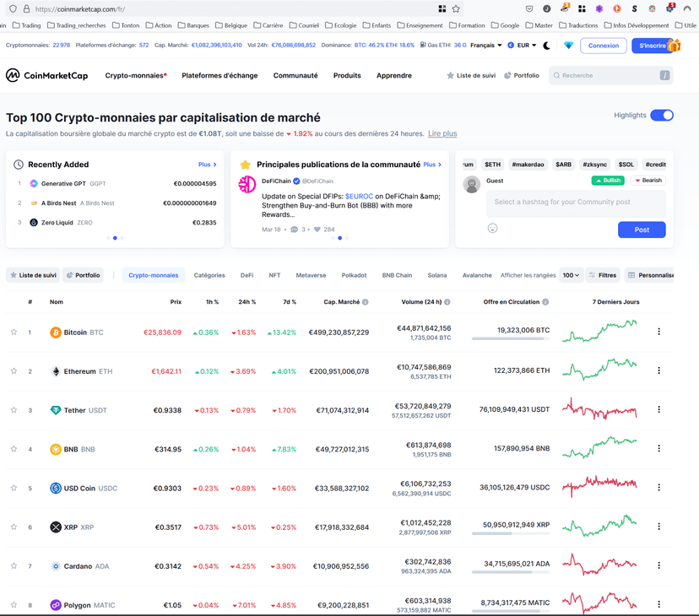
Task: Add BNB to watchlist star
Action: point(14,449)
